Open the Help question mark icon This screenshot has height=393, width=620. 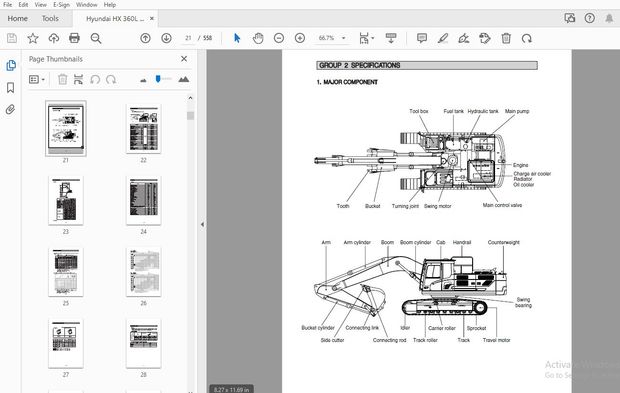tap(590, 18)
